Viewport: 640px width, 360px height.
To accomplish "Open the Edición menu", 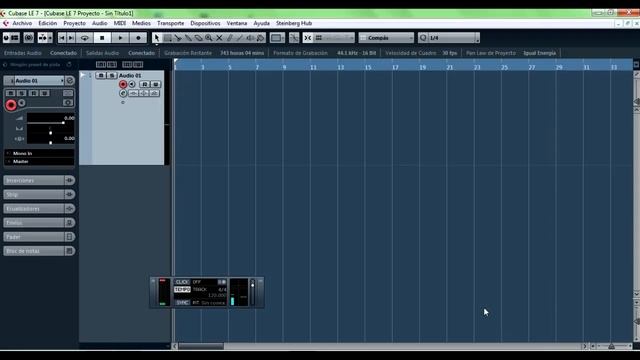I will tap(48, 23).
